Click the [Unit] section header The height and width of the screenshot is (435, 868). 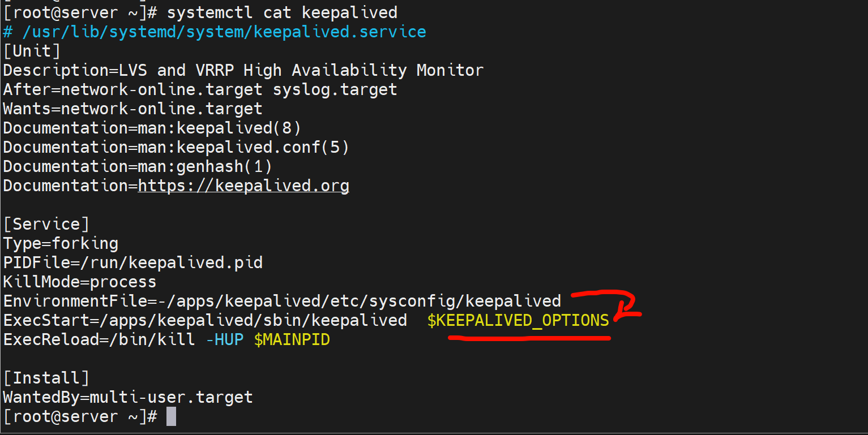click(32, 51)
